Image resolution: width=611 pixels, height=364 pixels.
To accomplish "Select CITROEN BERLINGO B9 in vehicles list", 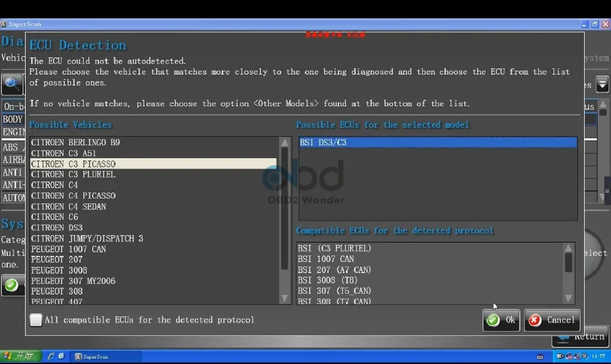I will click(153, 142).
